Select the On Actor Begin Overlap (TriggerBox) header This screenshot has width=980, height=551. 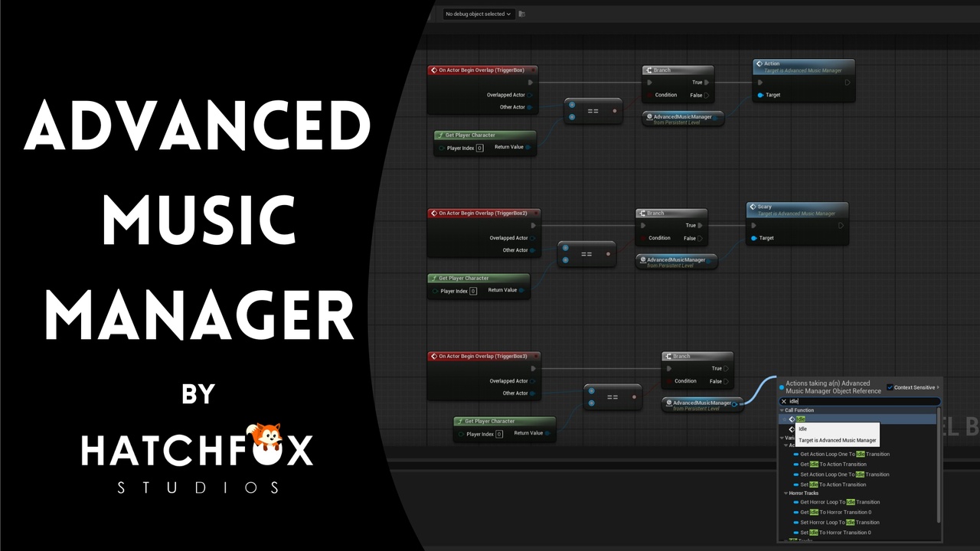pos(482,70)
